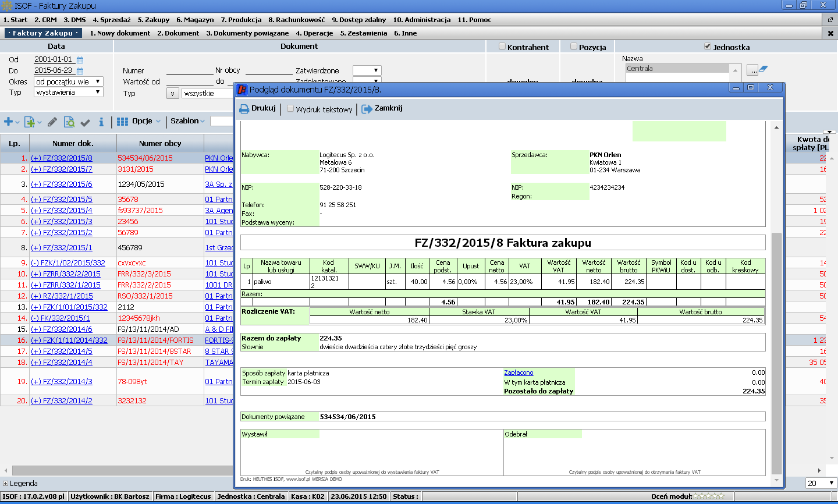Image resolution: width=838 pixels, height=504 pixels.
Task: Open dropdown arrow next to new document icon
Action: click(x=39, y=122)
